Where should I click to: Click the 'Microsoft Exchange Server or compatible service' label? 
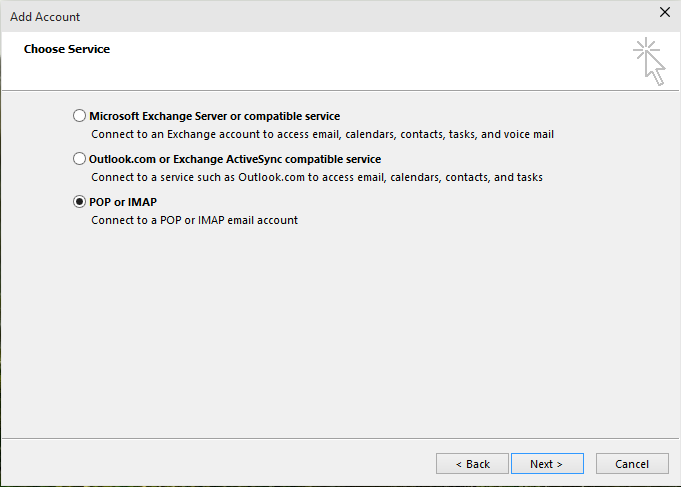point(215,116)
